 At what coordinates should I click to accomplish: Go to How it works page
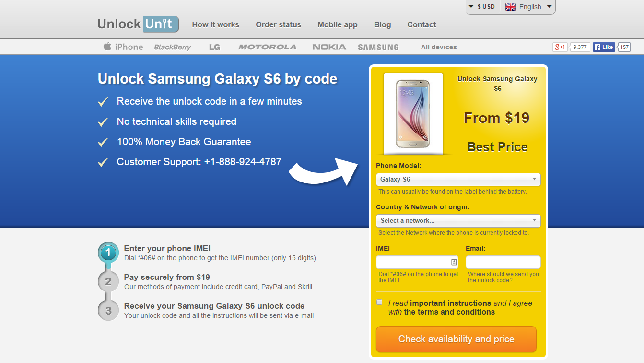pos(215,24)
